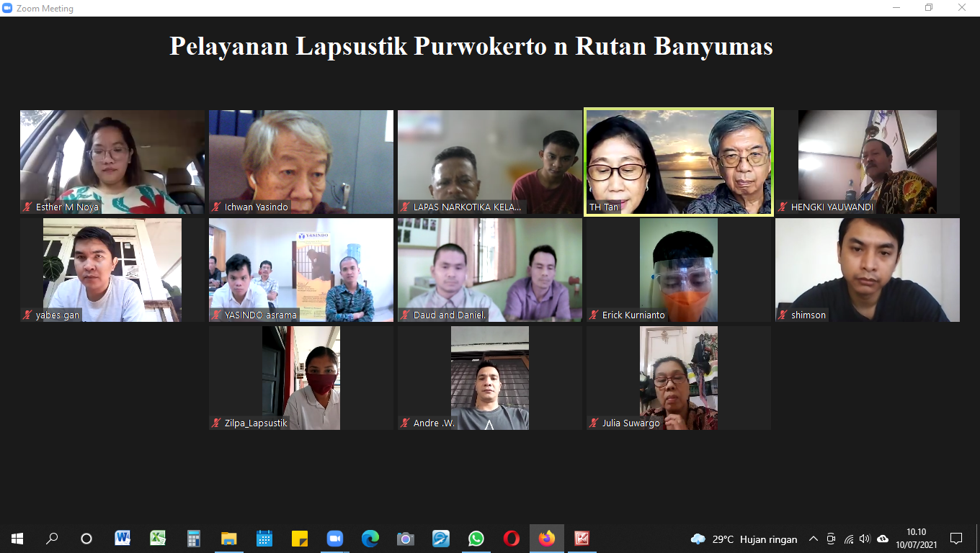
Task: Click the muted mic icon beside yabes gan
Action: coord(27,315)
